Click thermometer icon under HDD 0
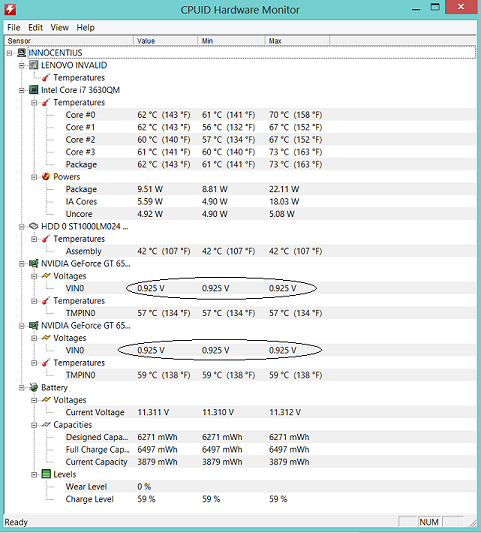Viewport: 481px width, 533px height. pos(46,239)
